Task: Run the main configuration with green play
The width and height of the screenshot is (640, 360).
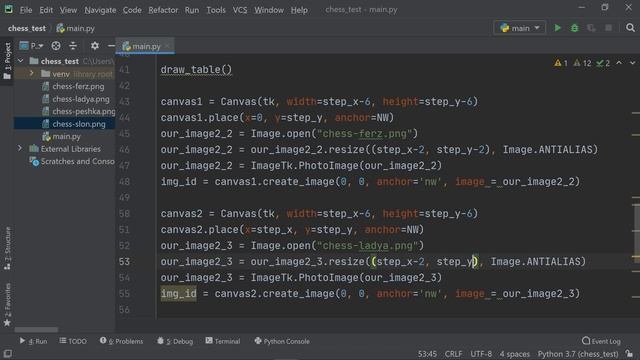Action: click(x=557, y=28)
